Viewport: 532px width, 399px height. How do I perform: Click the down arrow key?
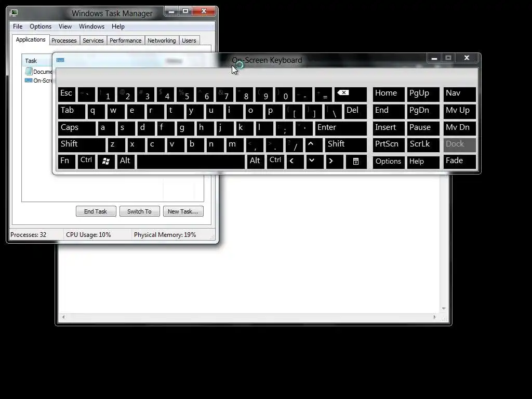(314, 162)
